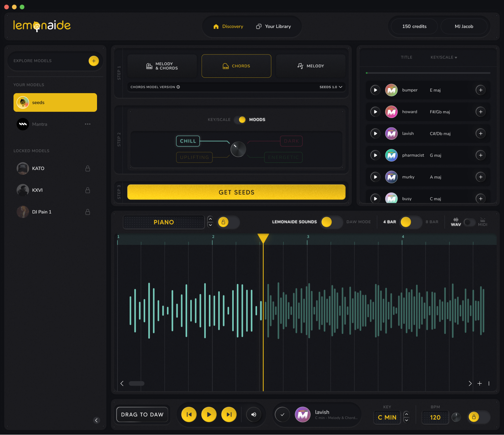Select the Chords tab
This screenshot has height=435, width=504.
pos(236,66)
